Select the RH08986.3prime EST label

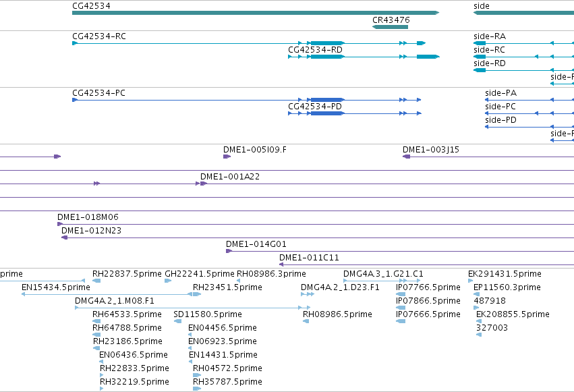click(x=271, y=274)
